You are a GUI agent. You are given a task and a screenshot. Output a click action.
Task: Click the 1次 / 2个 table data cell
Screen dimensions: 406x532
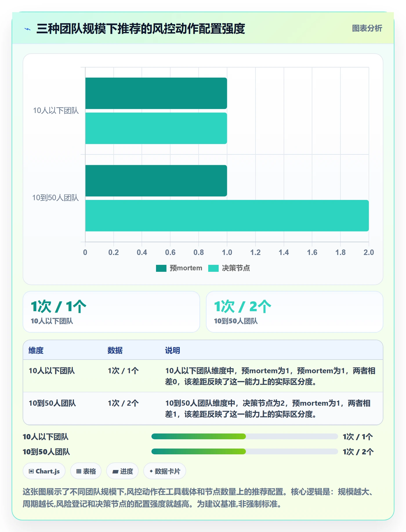pos(123,403)
